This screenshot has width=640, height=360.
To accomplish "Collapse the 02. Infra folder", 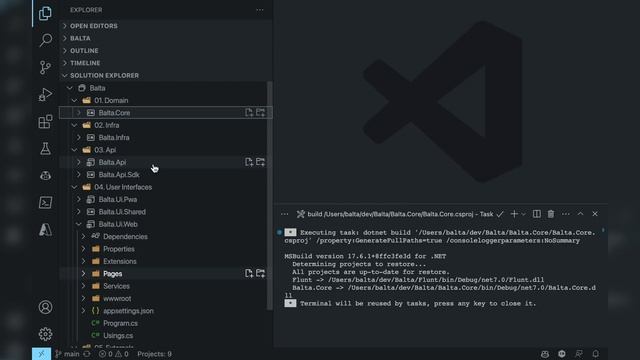I will pyautogui.click(x=74, y=125).
